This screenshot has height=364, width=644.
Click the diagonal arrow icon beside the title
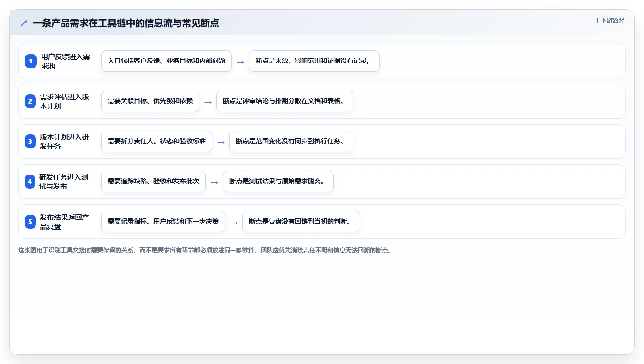(x=24, y=23)
